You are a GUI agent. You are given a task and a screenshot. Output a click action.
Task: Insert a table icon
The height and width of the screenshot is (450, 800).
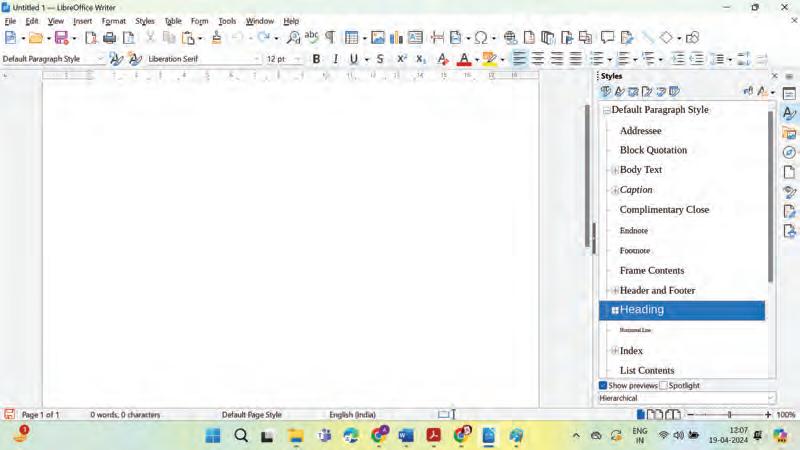pos(351,38)
